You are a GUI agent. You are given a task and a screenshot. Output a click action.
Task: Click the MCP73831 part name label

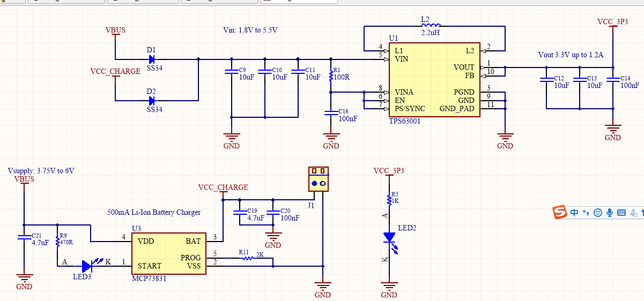tap(149, 279)
